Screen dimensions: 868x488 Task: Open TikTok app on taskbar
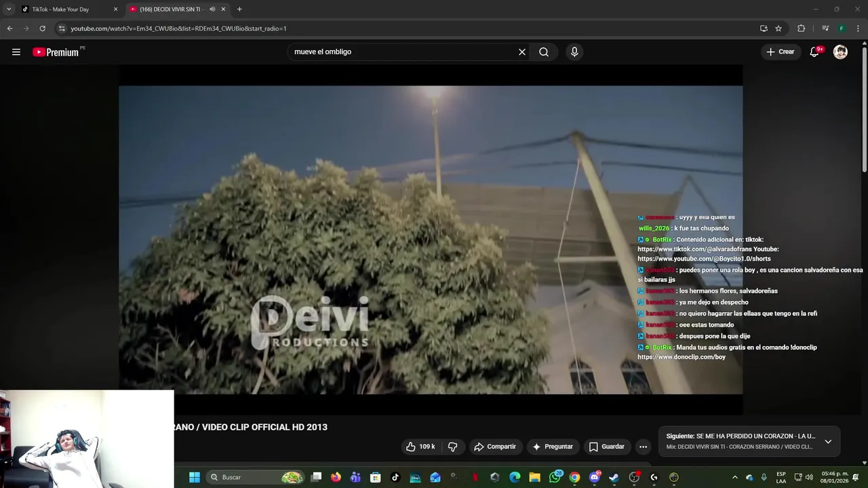[x=395, y=477]
